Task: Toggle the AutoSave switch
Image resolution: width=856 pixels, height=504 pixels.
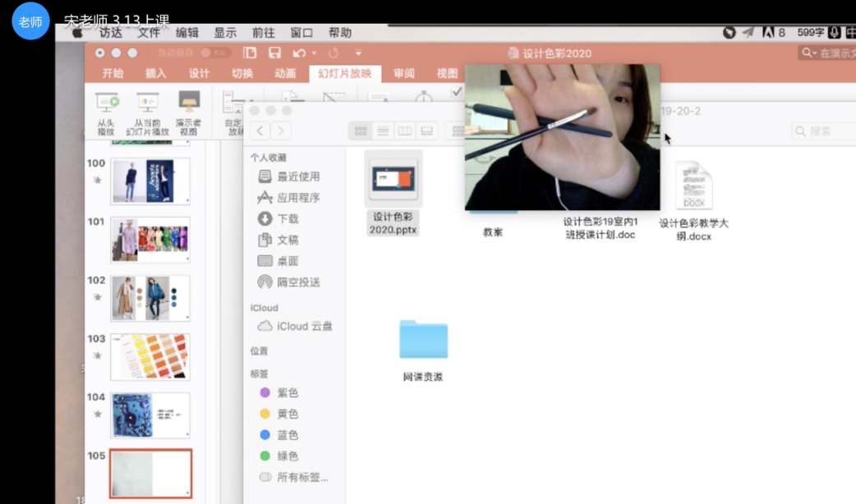Action: (x=215, y=53)
